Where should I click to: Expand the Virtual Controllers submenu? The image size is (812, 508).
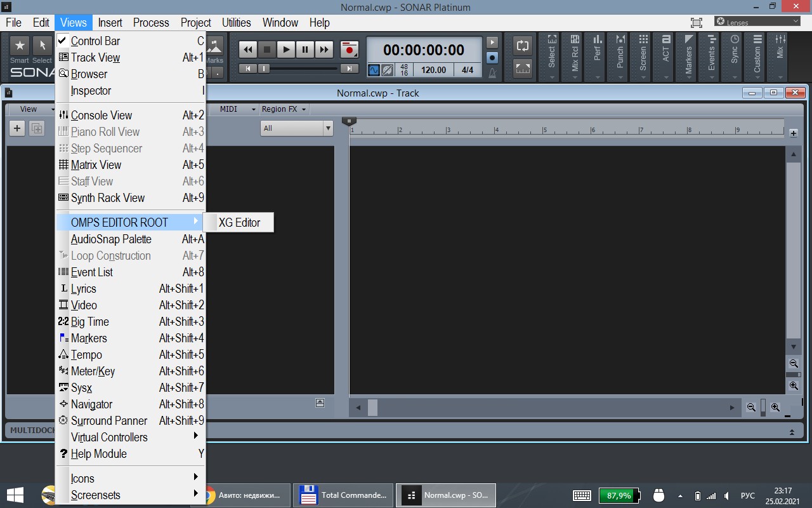point(131,437)
